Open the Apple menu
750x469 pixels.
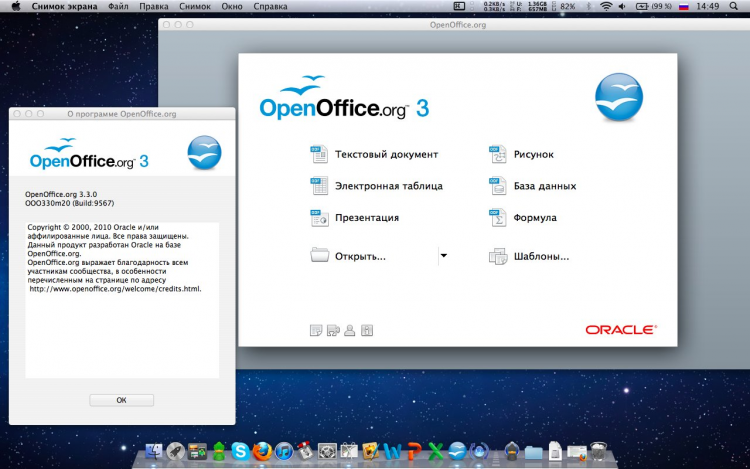[15, 6]
